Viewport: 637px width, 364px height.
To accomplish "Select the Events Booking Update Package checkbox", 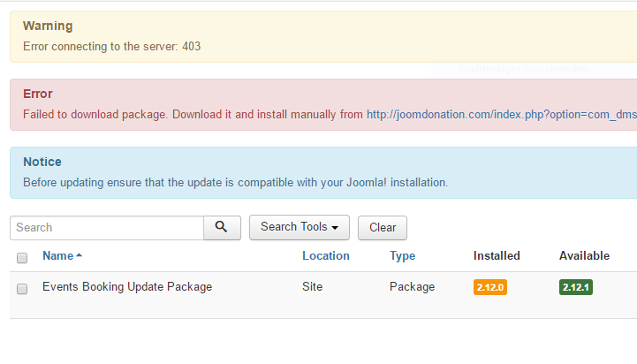I will (x=22, y=288).
